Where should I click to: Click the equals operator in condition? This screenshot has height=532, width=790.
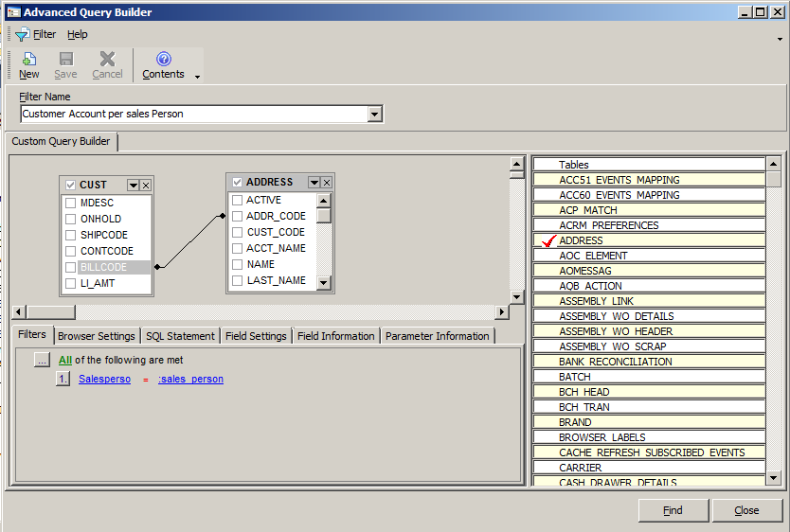click(x=146, y=380)
